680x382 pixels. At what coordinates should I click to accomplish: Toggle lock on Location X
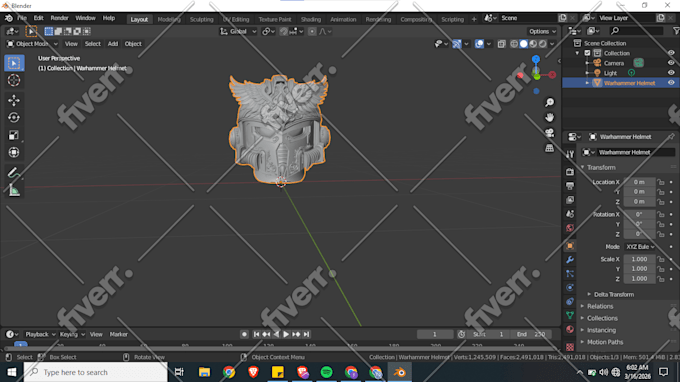pos(660,182)
